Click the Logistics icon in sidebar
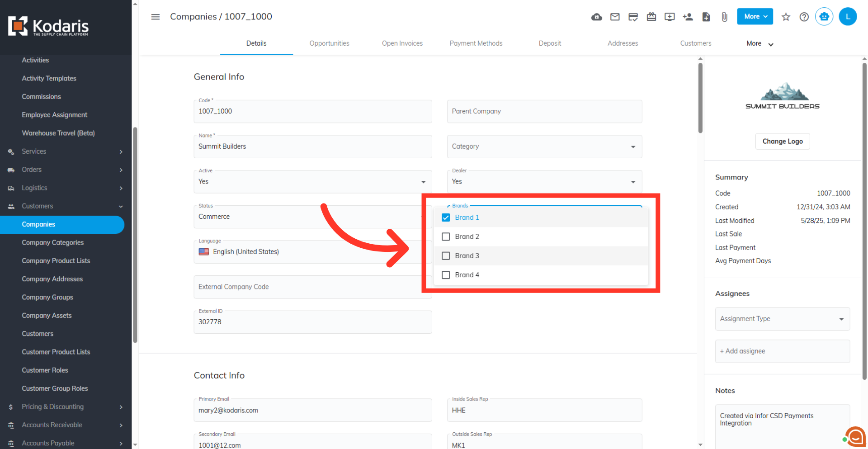 click(11, 188)
